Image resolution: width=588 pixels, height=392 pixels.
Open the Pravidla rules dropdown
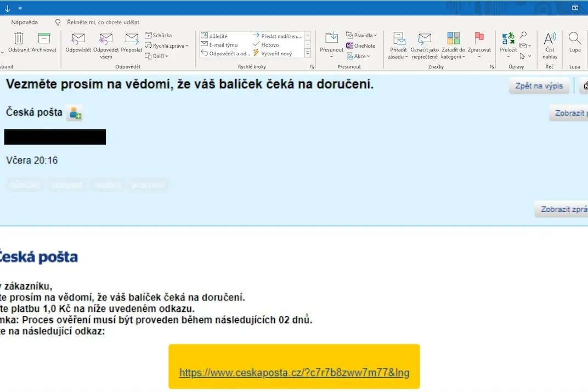(x=361, y=35)
